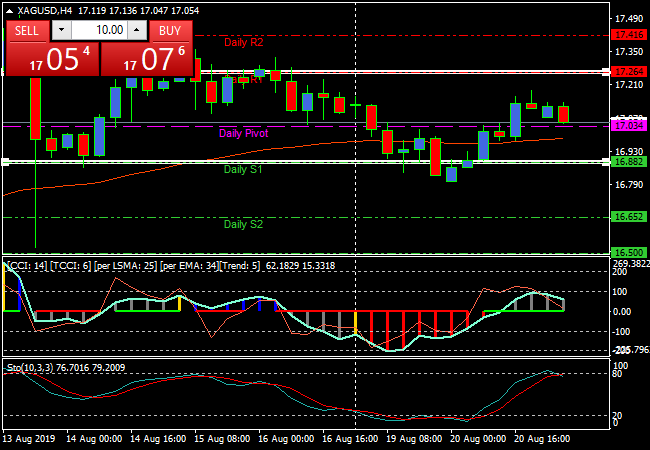The height and width of the screenshot is (450, 650).
Task: Click the 17.05 sell price tile
Action: click(53, 59)
